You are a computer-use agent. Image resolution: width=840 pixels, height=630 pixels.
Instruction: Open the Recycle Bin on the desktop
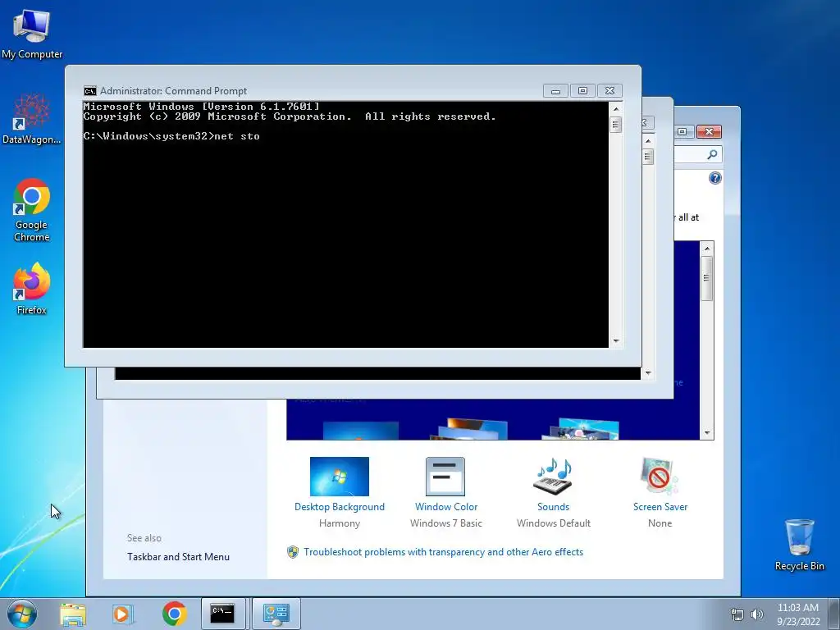tap(799, 545)
